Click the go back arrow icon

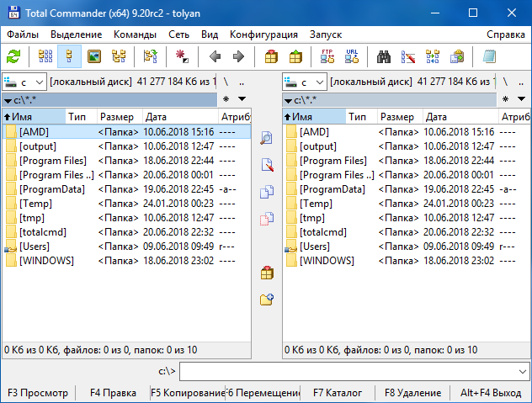click(x=215, y=56)
